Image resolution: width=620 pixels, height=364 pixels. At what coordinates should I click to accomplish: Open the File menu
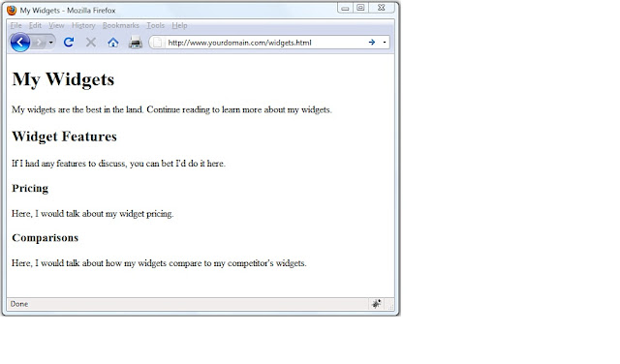pyautogui.click(x=15, y=25)
